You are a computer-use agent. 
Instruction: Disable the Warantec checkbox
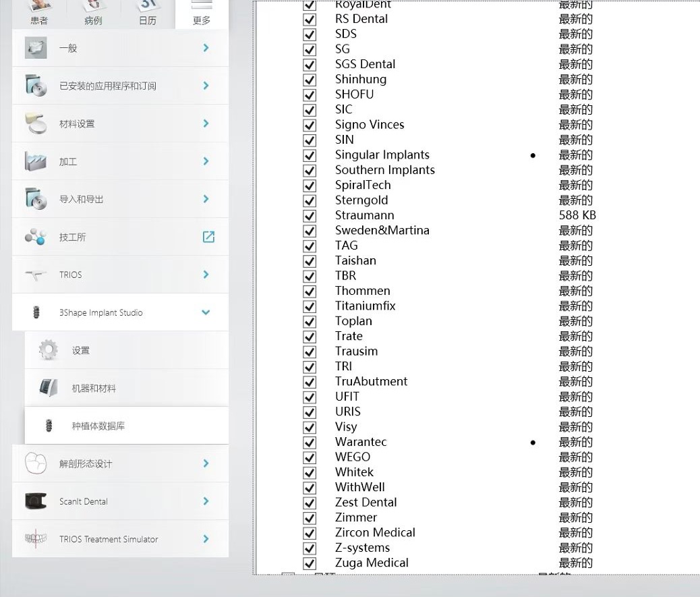point(310,443)
